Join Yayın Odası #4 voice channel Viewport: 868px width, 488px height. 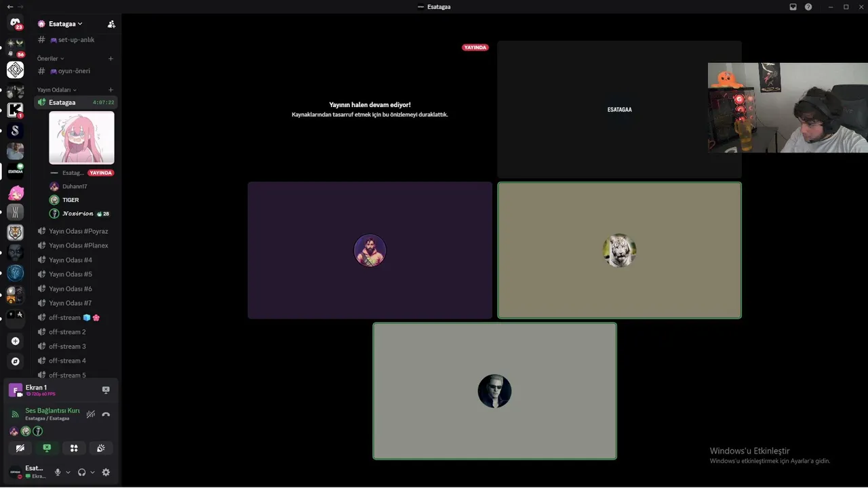point(76,260)
